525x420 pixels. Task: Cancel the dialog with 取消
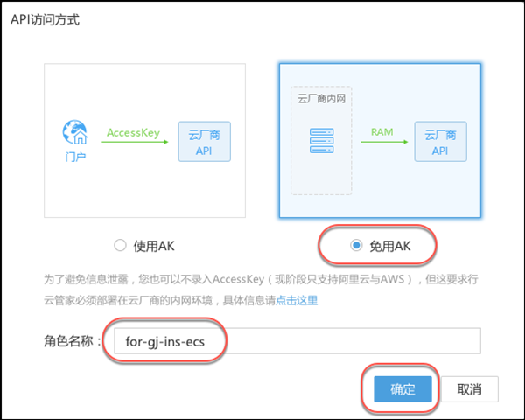tap(469, 389)
